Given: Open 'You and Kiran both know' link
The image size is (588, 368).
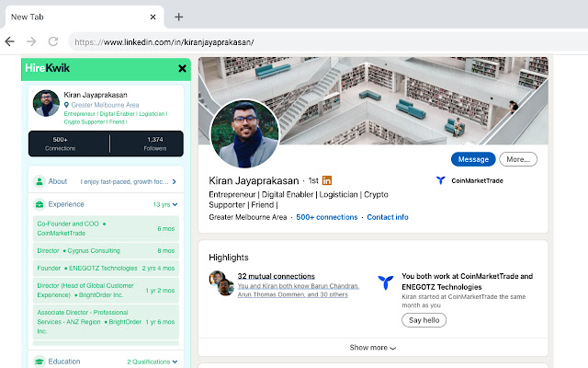Looking at the screenshot, I should click(x=298, y=291).
